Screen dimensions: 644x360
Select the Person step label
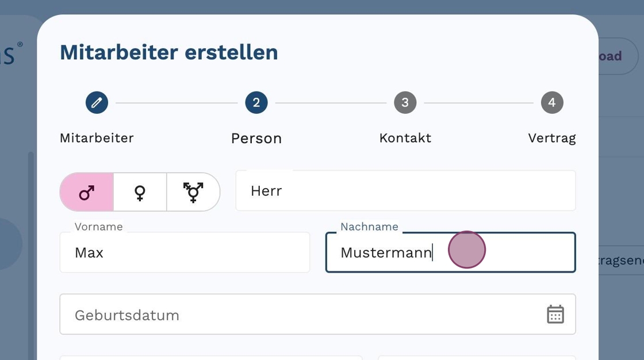tap(256, 139)
